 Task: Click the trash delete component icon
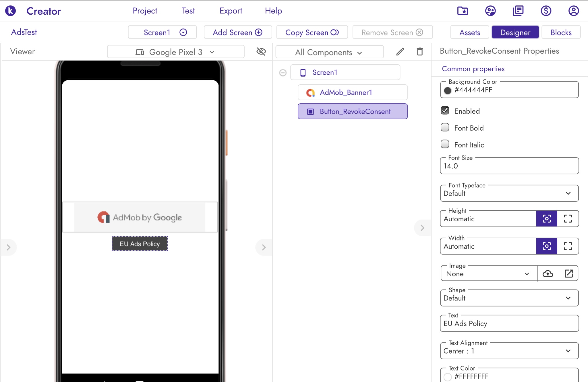click(x=420, y=52)
